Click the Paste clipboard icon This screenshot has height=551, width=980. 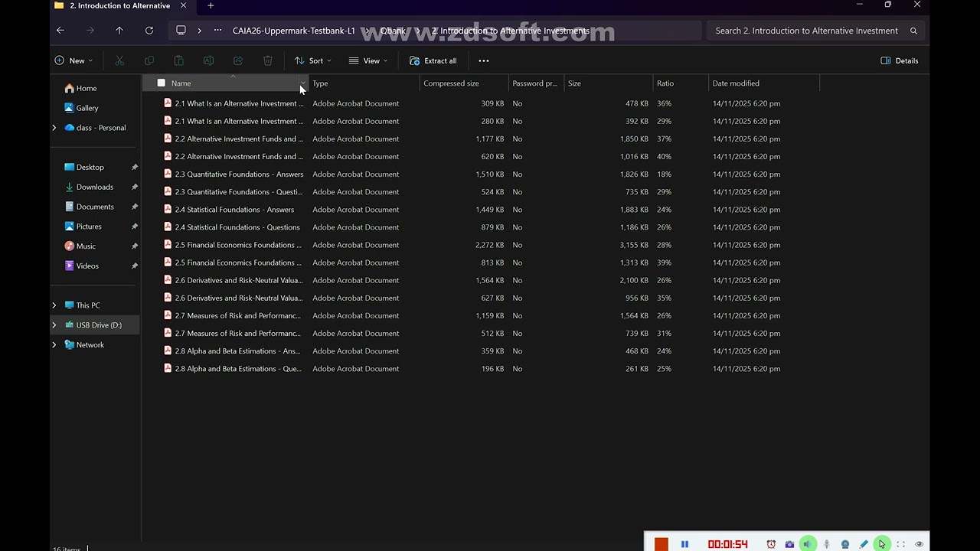178,60
